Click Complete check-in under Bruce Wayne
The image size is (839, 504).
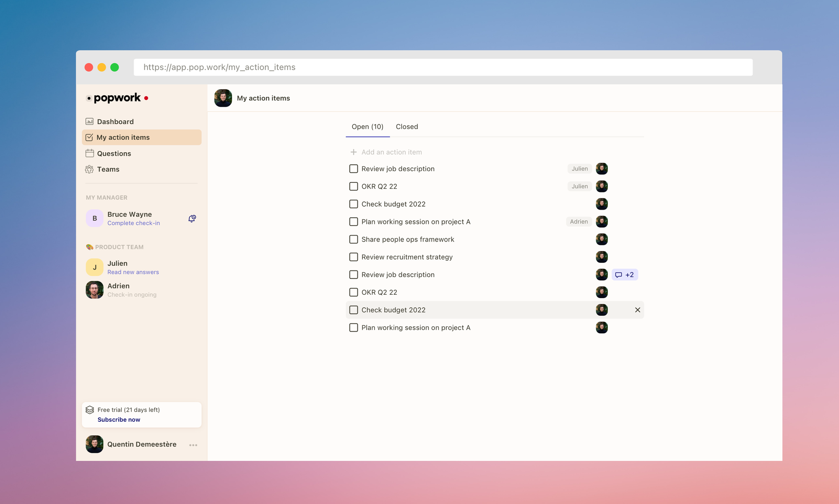(x=133, y=223)
